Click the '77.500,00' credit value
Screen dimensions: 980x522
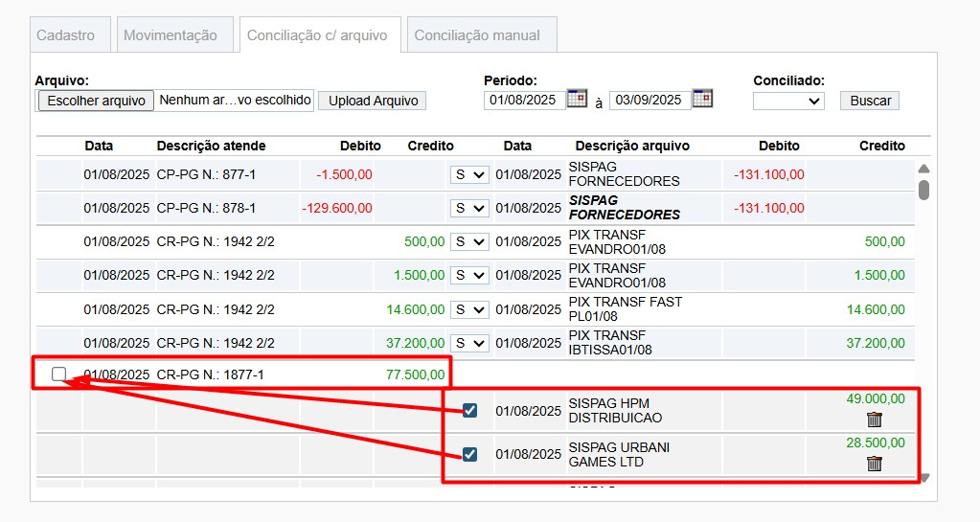416,374
